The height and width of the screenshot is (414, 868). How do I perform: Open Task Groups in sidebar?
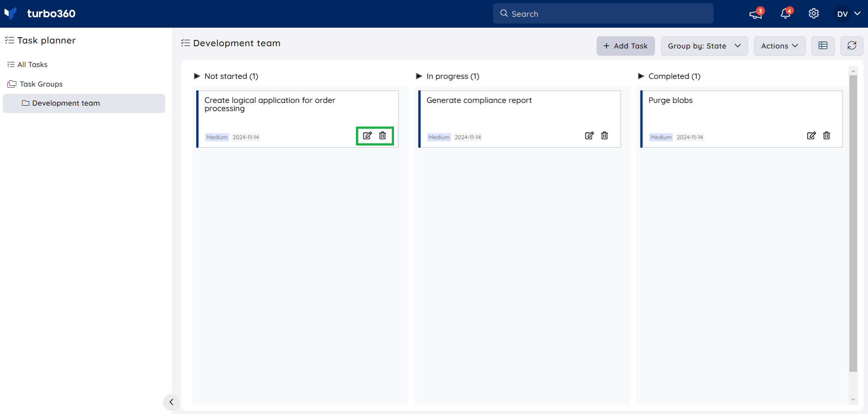point(35,84)
